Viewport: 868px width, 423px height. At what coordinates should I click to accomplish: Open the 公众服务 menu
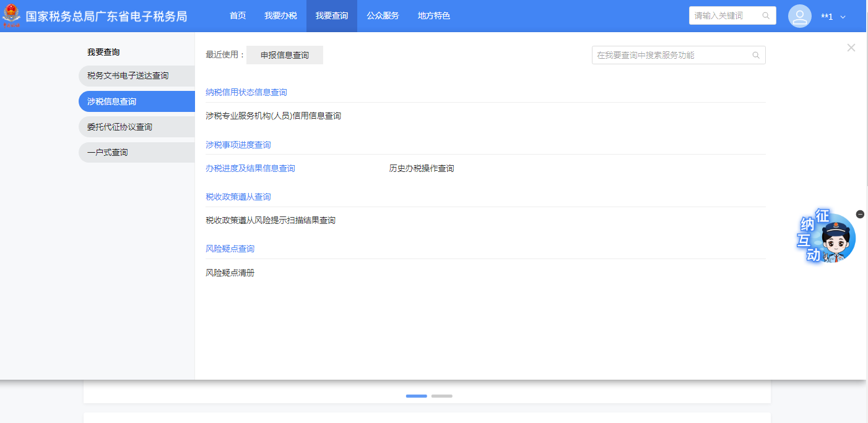(x=383, y=16)
